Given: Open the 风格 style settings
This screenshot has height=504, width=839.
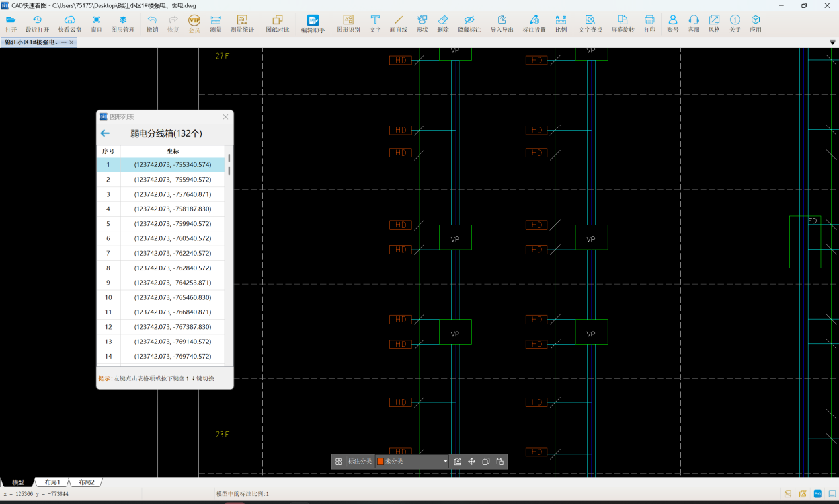Looking at the screenshot, I should (714, 24).
